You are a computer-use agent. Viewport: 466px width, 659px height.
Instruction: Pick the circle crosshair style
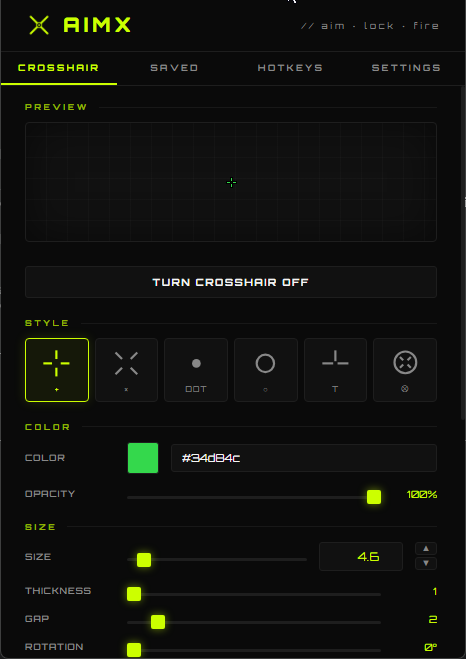point(266,370)
